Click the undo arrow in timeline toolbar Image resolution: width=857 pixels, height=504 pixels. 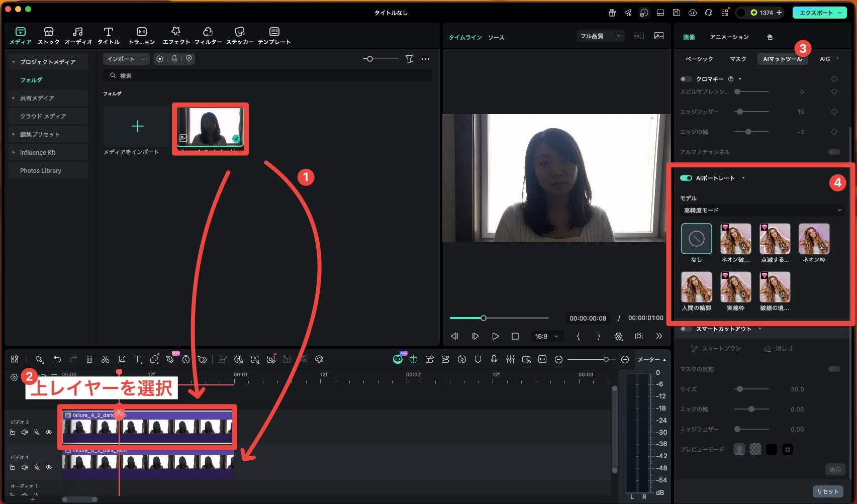pos(57,359)
